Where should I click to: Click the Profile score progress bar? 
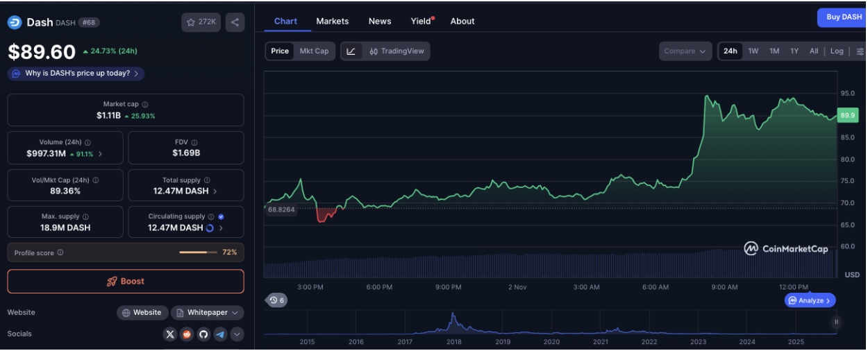coord(198,252)
